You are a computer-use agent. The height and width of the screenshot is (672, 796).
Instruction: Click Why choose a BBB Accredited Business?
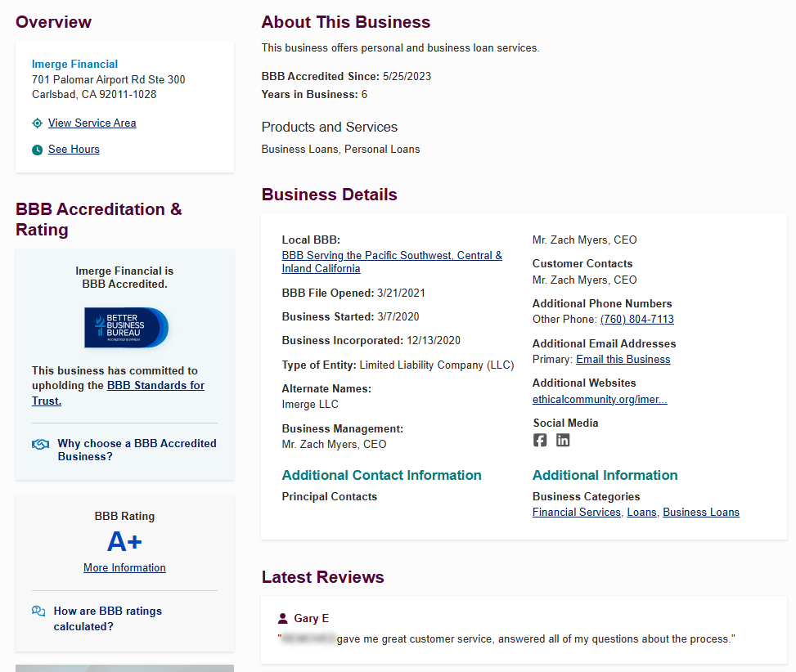pos(137,450)
